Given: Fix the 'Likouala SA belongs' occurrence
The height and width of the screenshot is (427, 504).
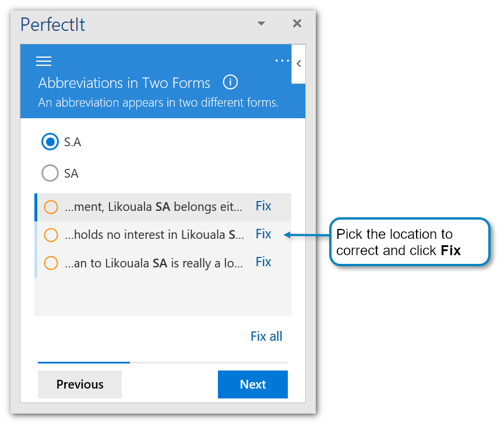Looking at the screenshot, I should pos(263,206).
